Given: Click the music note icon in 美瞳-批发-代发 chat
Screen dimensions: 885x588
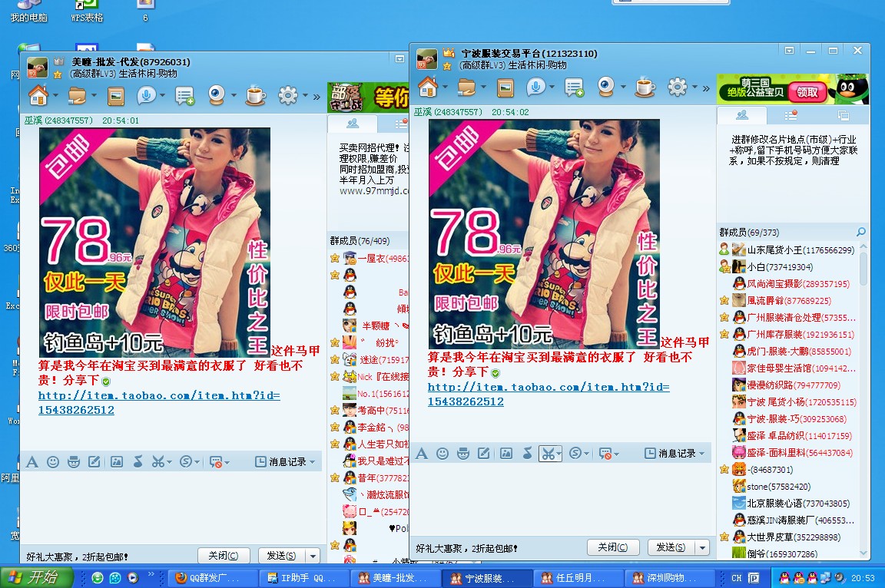Looking at the screenshot, I should 138,461.
